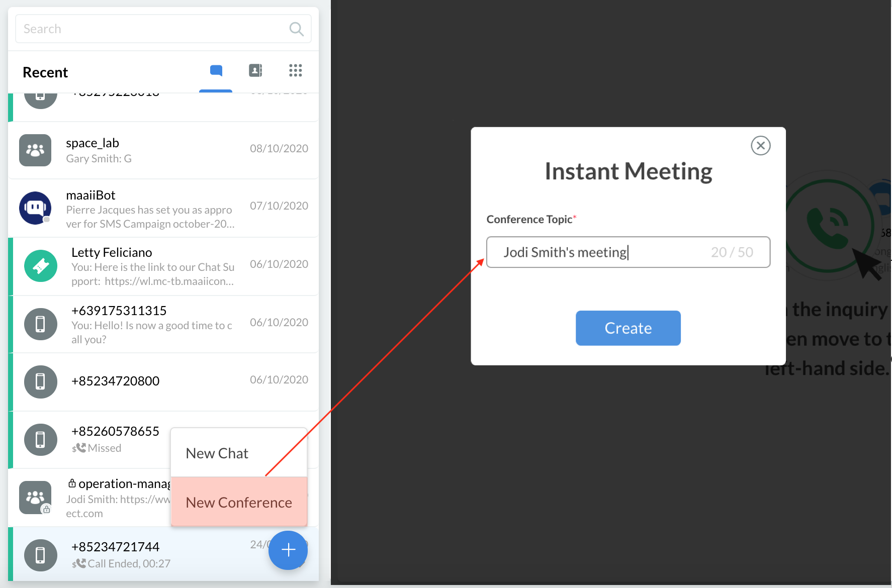Click phone avatar for +85234720800
Screen dimensions: 892x588
(41, 382)
